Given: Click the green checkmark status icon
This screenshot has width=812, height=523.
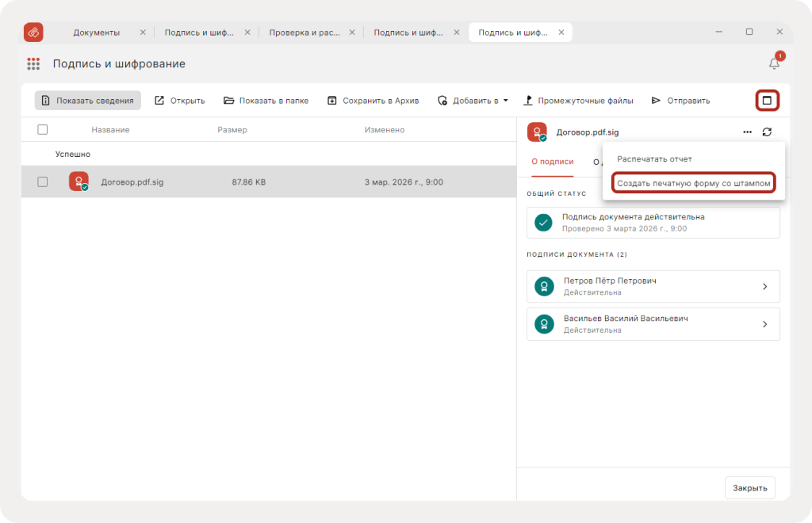Looking at the screenshot, I should (x=543, y=223).
